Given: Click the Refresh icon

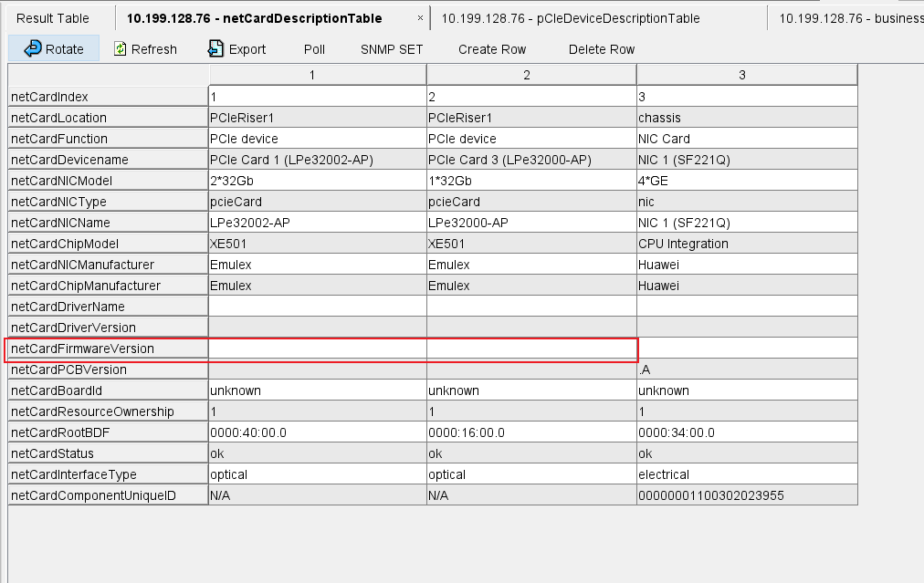Looking at the screenshot, I should point(121,49).
